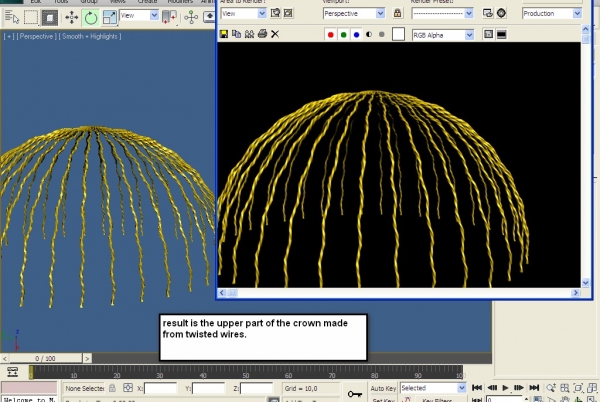This screenshot has height=402, width=600.
Task: Open Environment and Effects dialog icon
Action: [501, 13]
